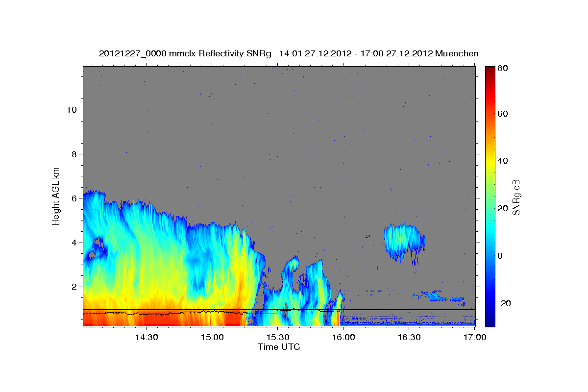Click the colorbar value 40
This screenshot has width=588, height=392.
(x=502, y=161)
